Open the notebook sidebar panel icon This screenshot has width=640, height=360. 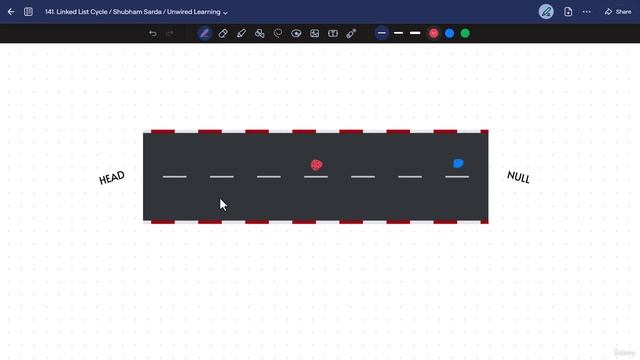point(28,12)
